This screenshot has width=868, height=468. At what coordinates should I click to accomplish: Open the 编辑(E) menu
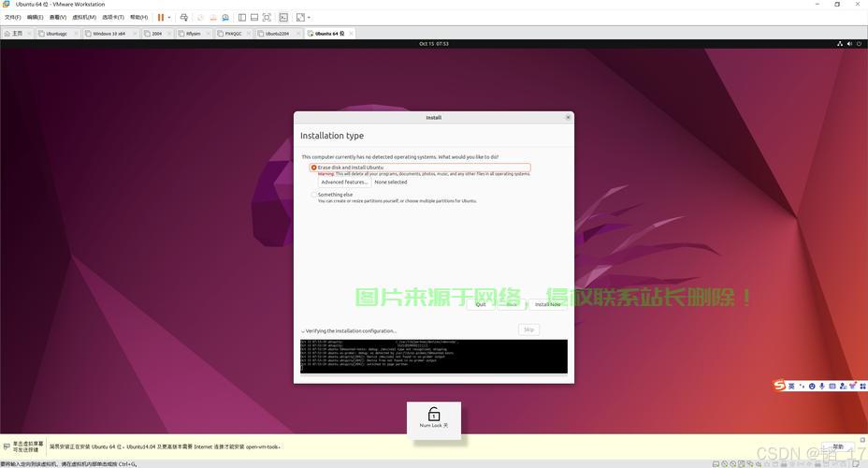pos(35,18)
